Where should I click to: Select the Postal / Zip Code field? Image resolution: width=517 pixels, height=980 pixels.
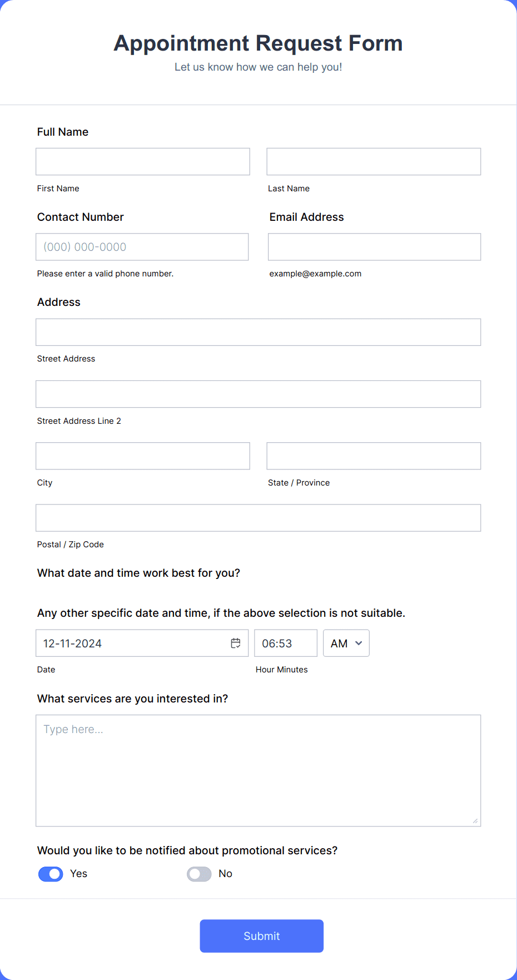258,517
